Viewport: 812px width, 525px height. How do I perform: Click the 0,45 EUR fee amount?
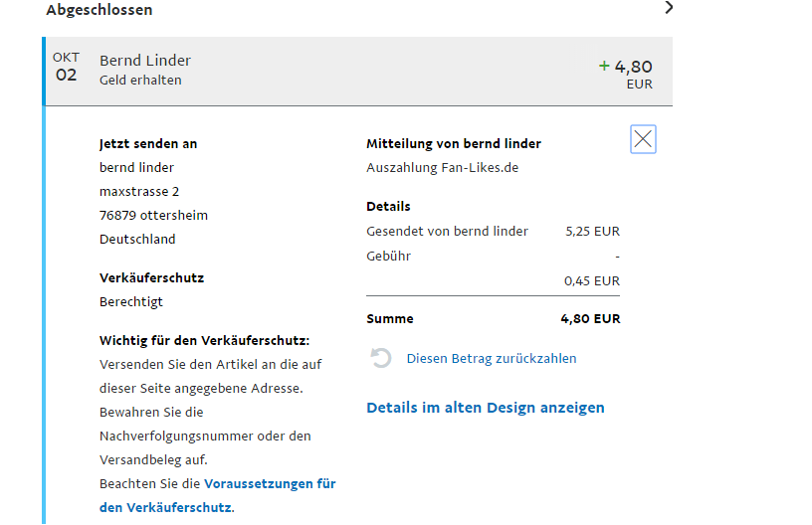[x=592, y=280]
